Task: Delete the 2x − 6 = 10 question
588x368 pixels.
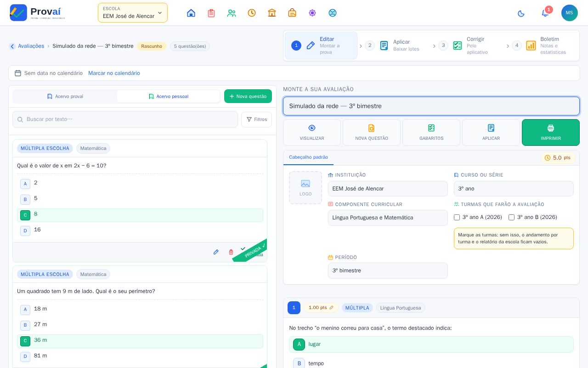Action: coord(231,252)
